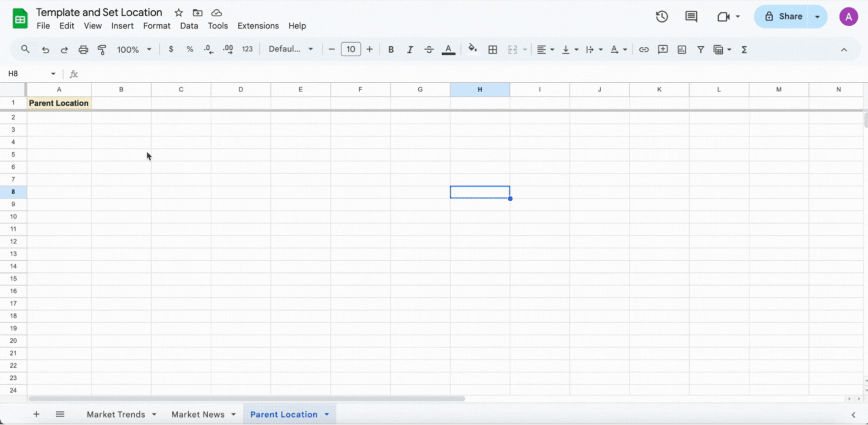Create a filter

coord(701,50)
